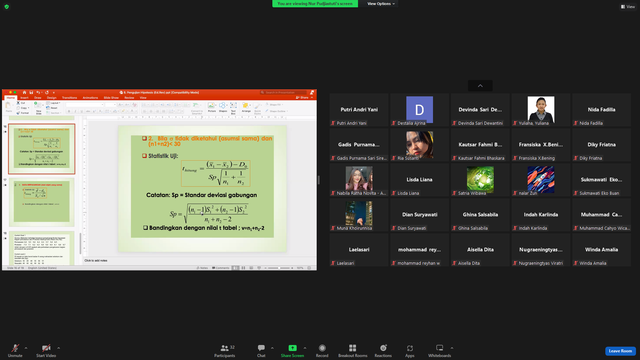Click the Leave Room button
This screenshot has width=640, height=360.
620,351
